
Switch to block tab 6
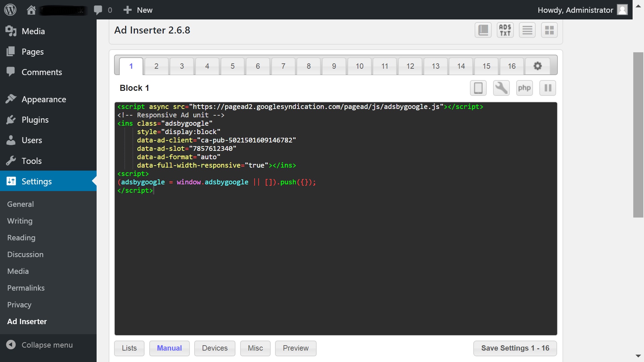(x=258, y=66)
